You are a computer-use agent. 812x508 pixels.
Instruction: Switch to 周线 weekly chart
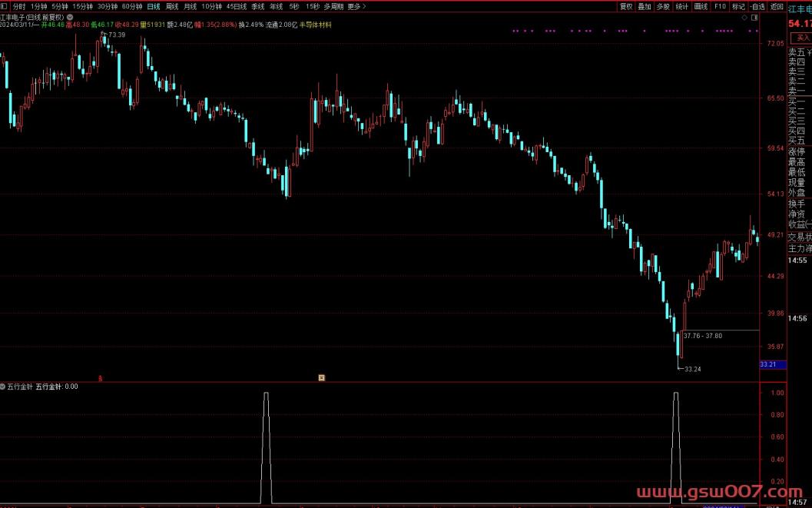coord(172,6)
